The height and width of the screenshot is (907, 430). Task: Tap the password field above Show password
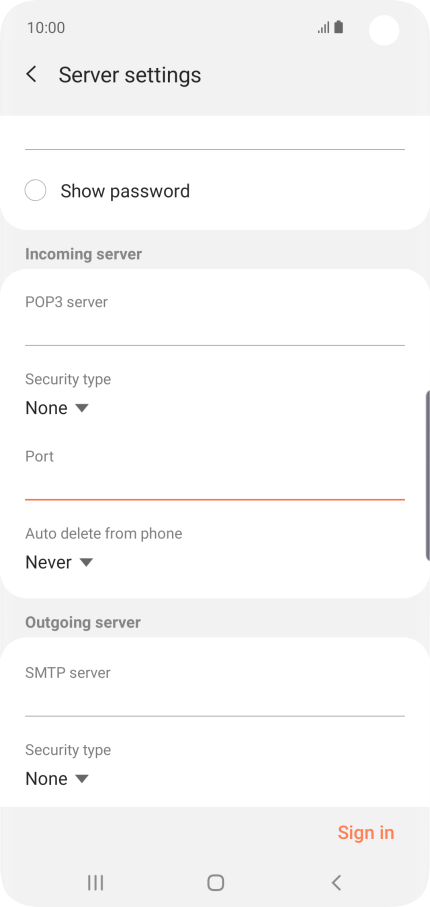[215, 134]
